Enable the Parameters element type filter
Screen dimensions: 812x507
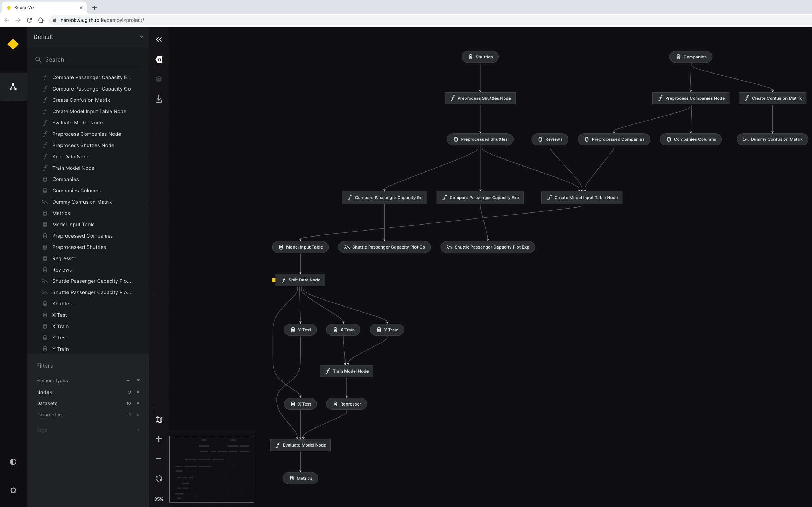138,415
